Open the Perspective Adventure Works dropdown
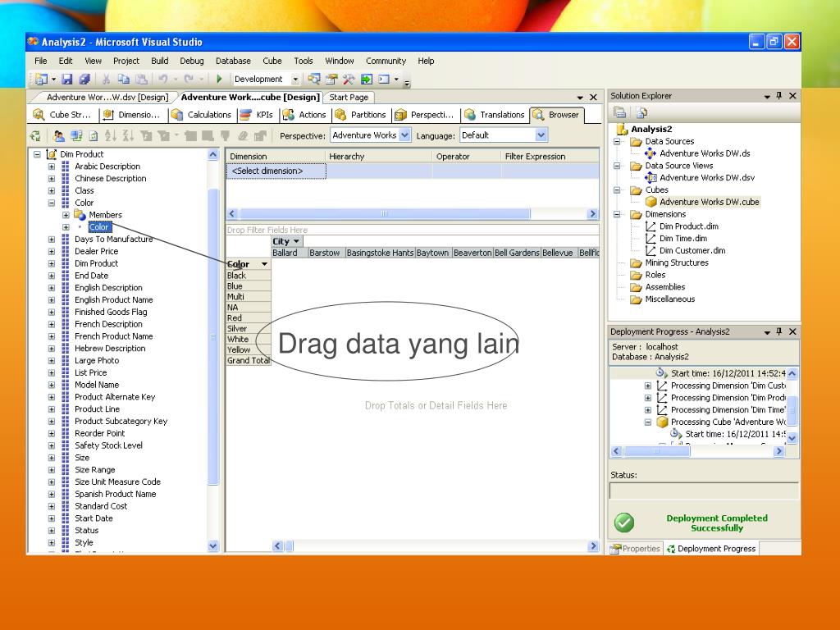 404,135
